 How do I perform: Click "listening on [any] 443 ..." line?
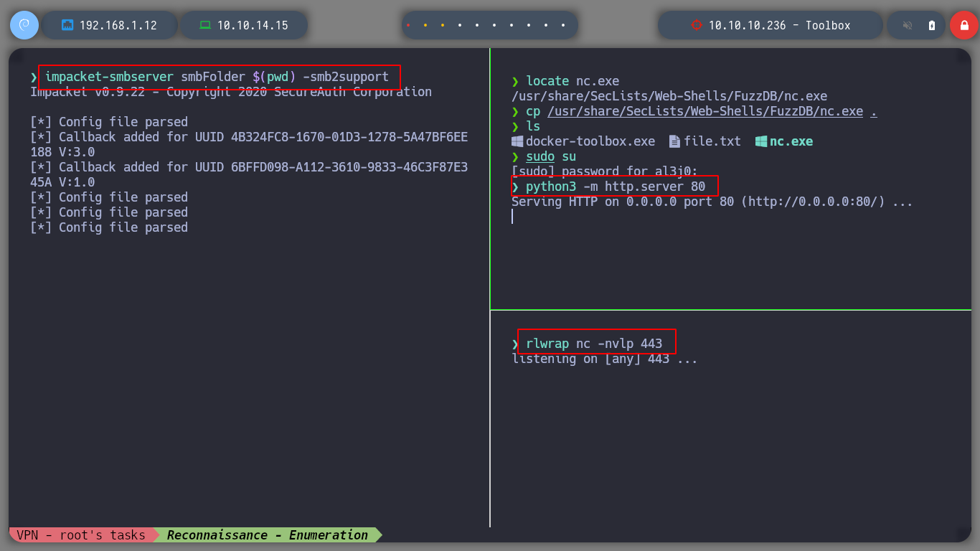coord(605,359)
